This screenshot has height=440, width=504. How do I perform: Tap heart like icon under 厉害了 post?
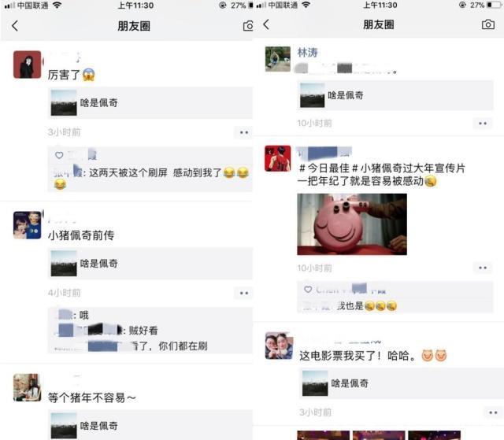(59, 155)
